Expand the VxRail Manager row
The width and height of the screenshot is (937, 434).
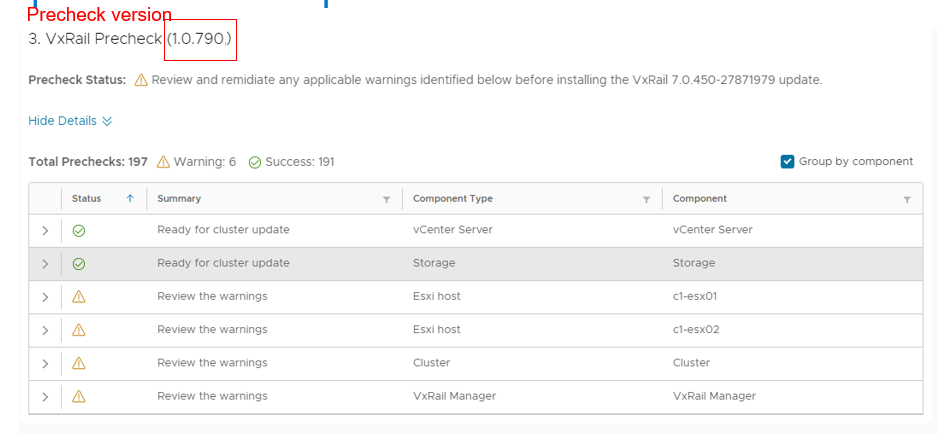click(x=45, y=396)
